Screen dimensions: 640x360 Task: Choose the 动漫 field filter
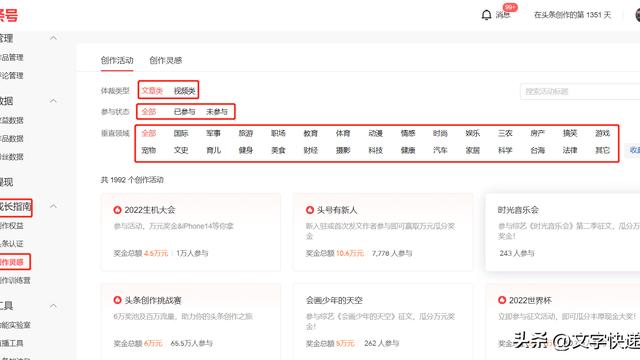(x=376, y=133)
